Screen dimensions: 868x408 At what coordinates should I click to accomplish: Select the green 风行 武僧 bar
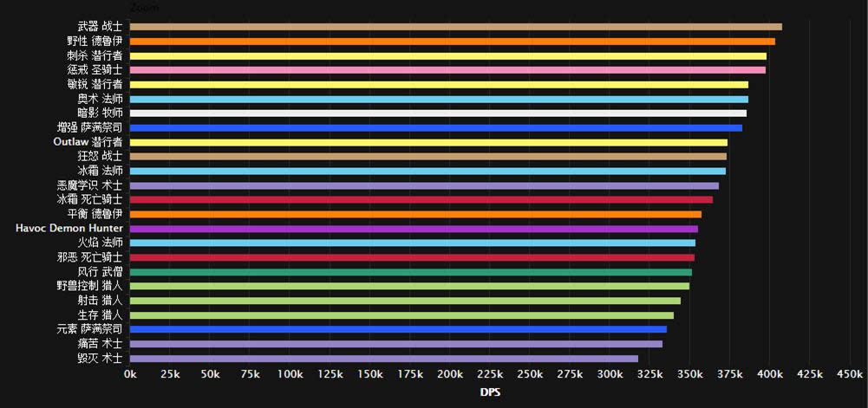point(410,272)
